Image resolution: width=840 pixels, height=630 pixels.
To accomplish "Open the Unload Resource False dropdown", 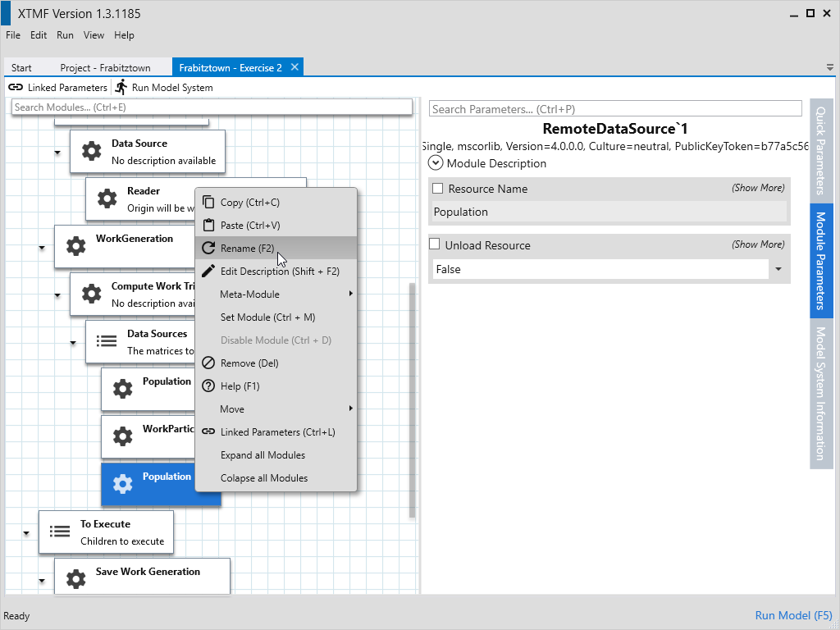I will click(x=777, y=269).
